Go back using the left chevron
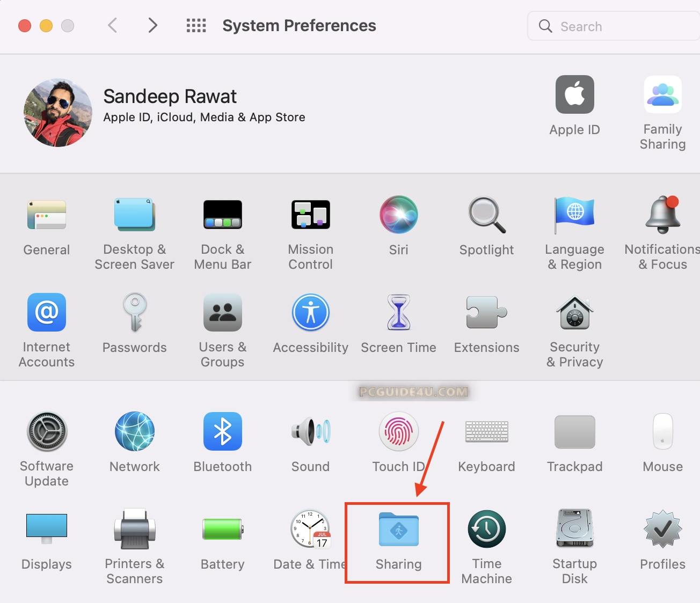The height and width of the screenshot is (603, 700). click(113, 26)
